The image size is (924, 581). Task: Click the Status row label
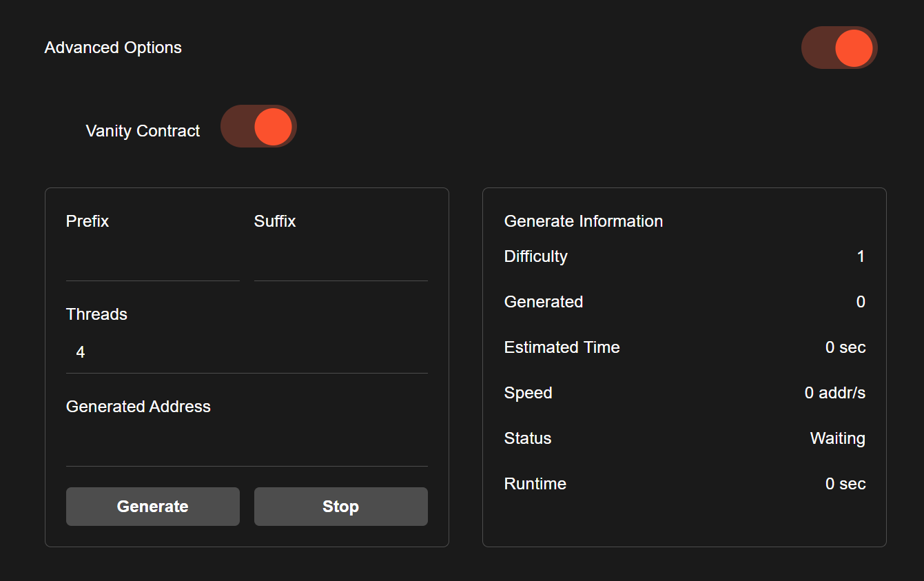pyautogui.click(x=527, y=438)
